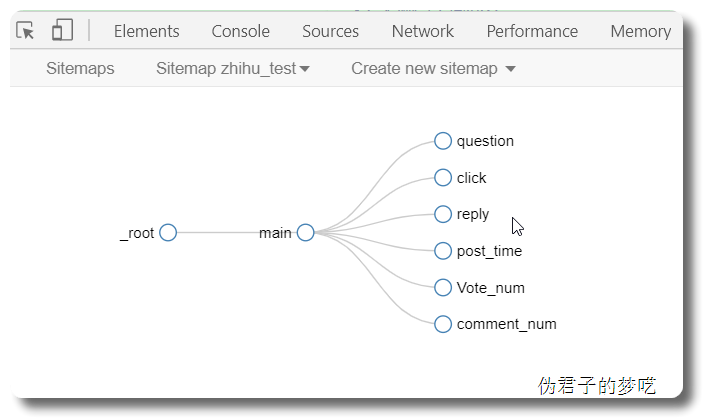Select the question node circle
Viewport: 703px width, 418px height.
[x=443, y=141]
